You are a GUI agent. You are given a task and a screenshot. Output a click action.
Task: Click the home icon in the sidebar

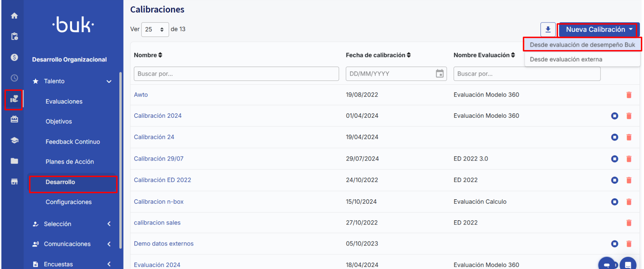click(14, 16)
